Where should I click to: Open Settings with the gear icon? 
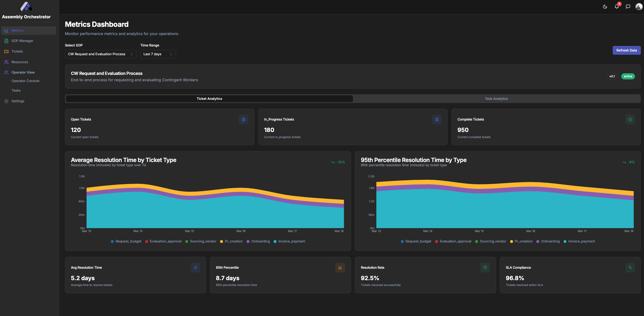[x=6, y=101]
